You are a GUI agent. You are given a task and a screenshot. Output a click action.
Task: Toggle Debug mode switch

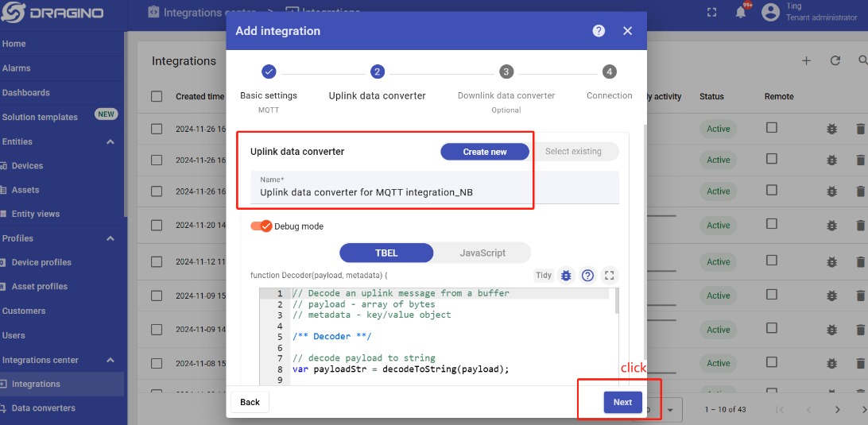(262, 226)
